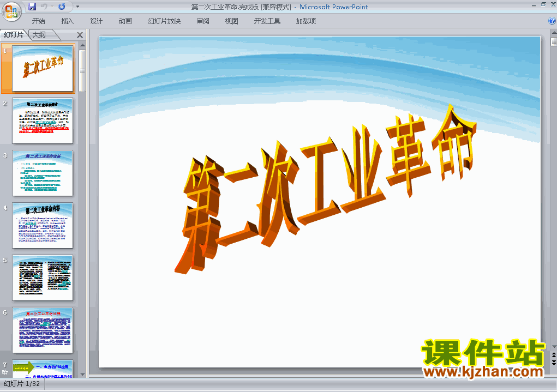Go to previous slide double-arrow button
Screen dimensions: 557x392
[x=554, y=355]
